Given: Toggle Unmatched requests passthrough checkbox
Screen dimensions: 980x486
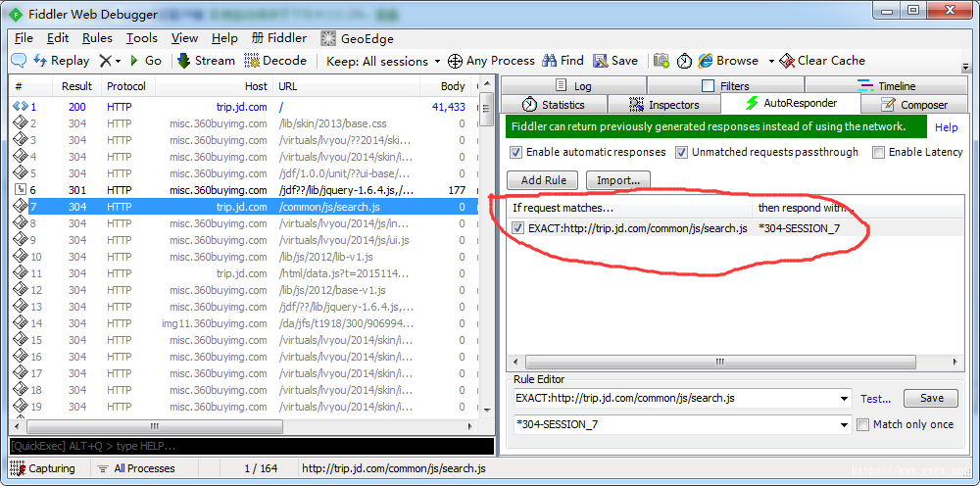Looking at the screenshot, I should point(681,152).
